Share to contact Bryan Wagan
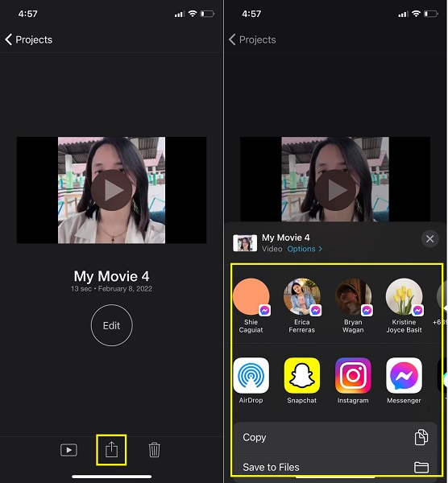This screenshot has height=483, width=448. (353, 305)
